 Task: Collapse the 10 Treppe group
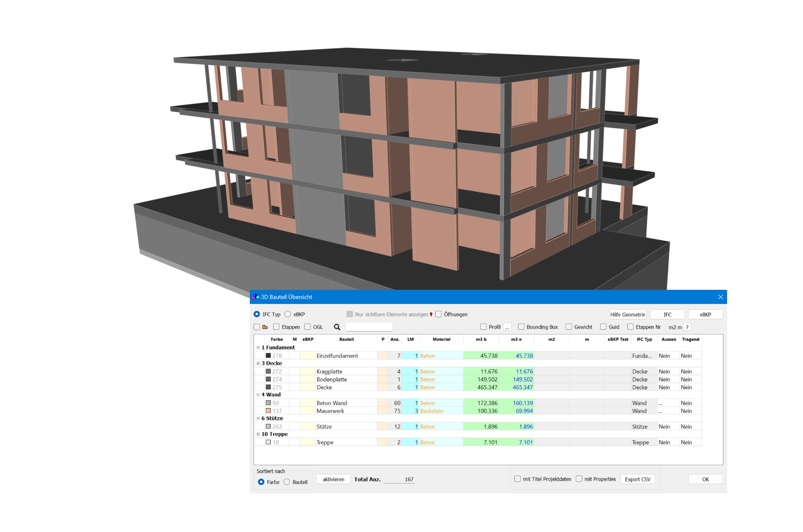tap(258, 434)
